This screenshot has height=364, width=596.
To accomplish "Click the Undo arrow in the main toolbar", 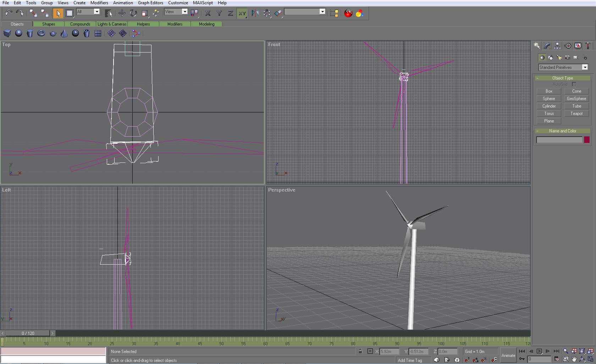I will point(9,13).
